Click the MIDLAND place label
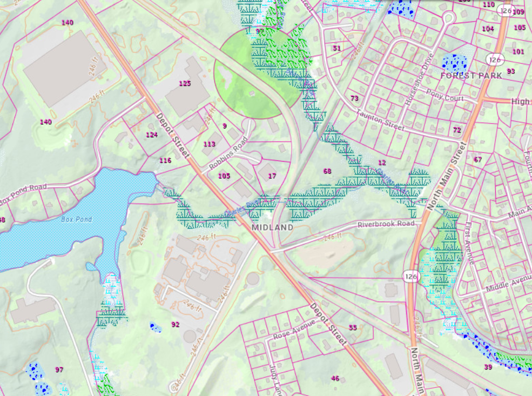 tap(272, 227)
